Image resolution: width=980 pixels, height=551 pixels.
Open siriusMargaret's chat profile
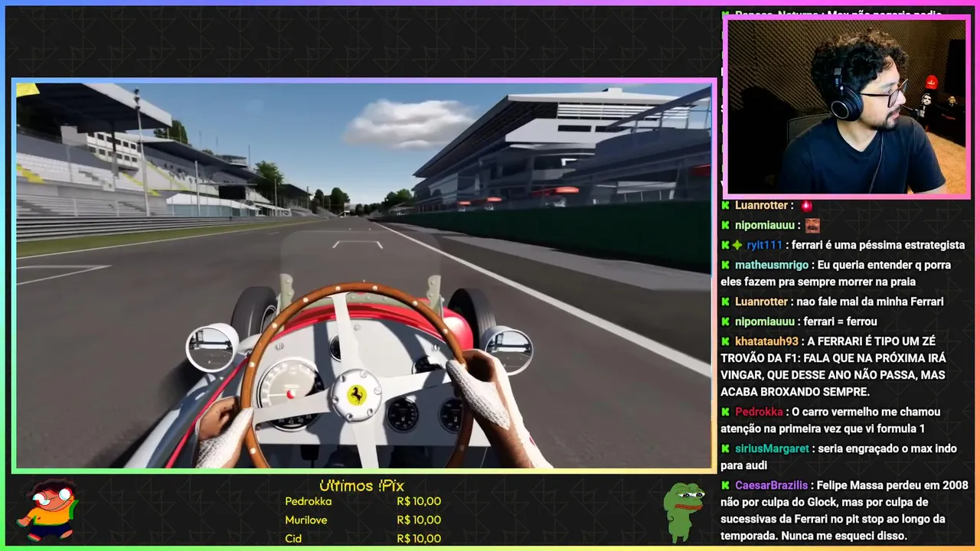772,448
